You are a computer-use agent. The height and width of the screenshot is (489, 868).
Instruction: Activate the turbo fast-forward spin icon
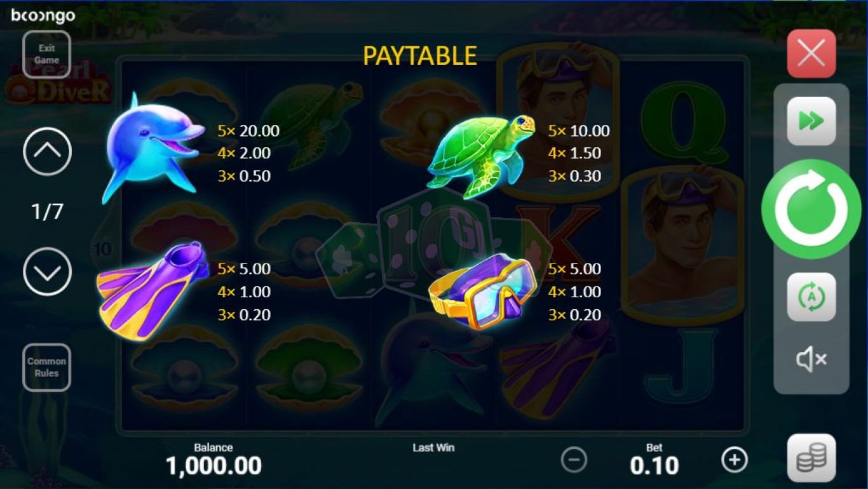point(811,121)
